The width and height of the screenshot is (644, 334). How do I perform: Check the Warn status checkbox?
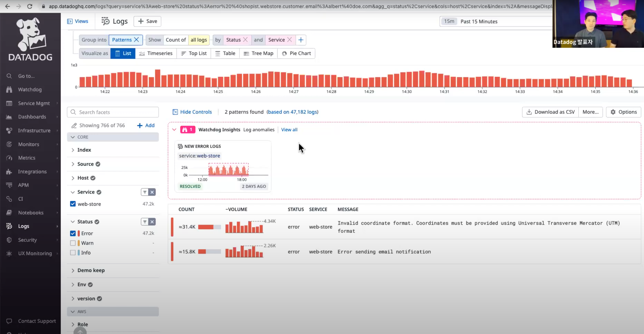point(73,243)
